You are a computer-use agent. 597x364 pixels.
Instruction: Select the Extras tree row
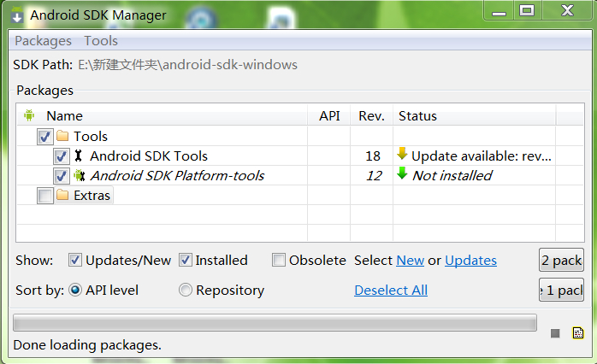(300, 196)
